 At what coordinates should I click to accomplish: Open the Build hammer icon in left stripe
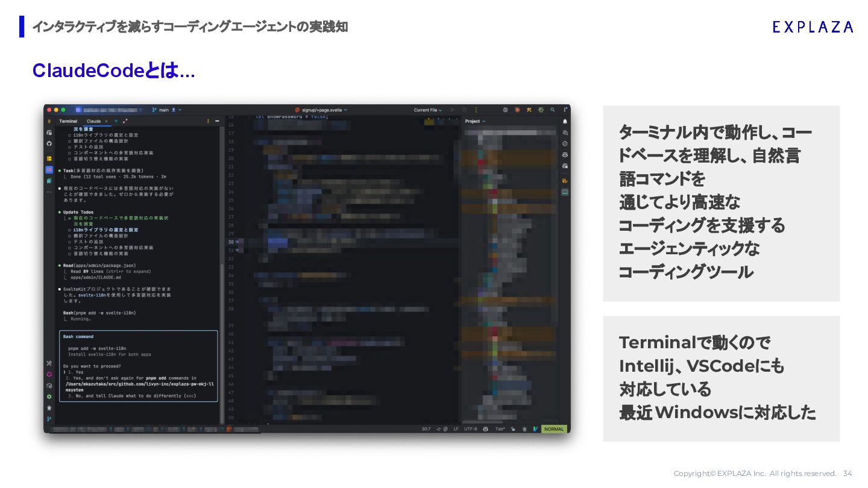coord(49,363)
